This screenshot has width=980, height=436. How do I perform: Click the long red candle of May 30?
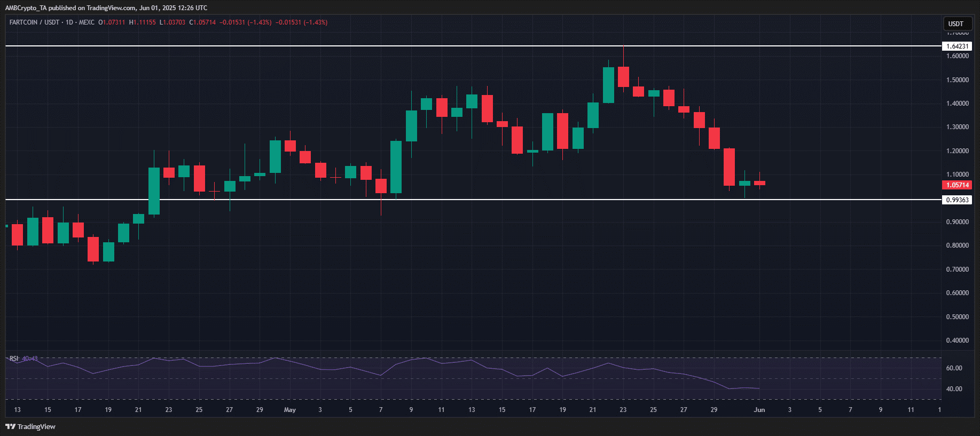point(729,167)
